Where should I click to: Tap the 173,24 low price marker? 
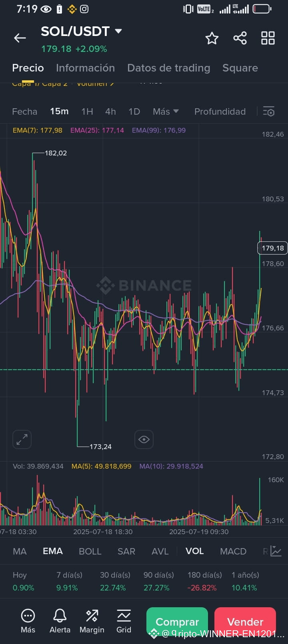(x=100, y=447)
